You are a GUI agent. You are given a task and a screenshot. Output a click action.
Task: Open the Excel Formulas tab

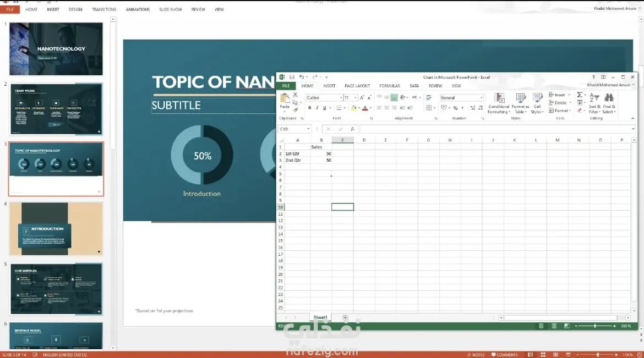pos(390,86)
